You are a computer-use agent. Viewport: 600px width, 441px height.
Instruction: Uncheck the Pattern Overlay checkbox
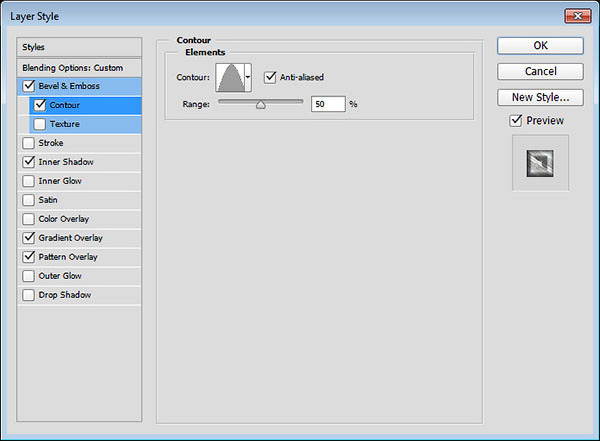coord(29,257)
